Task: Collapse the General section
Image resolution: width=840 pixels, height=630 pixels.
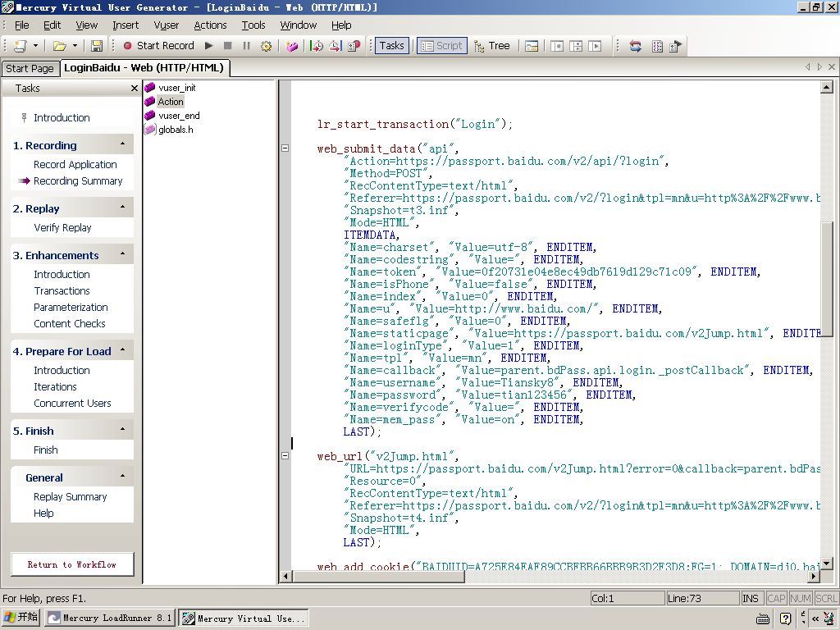Action: click(123, 476)
